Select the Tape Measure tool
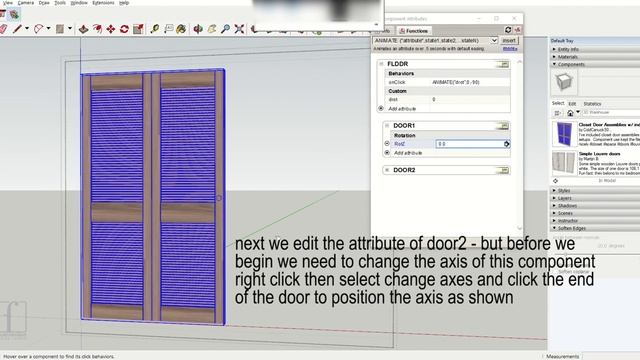This screenshot has width=640, height=360. click(x=155, y=29)
